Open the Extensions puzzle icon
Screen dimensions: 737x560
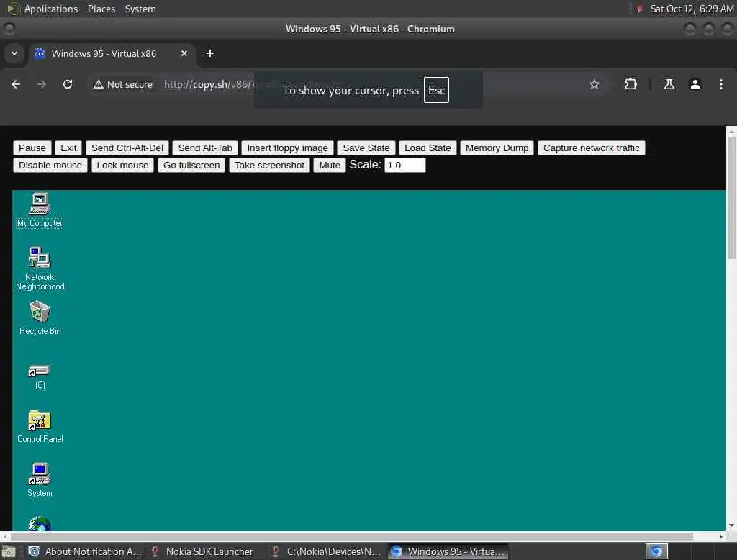point(630,84)
